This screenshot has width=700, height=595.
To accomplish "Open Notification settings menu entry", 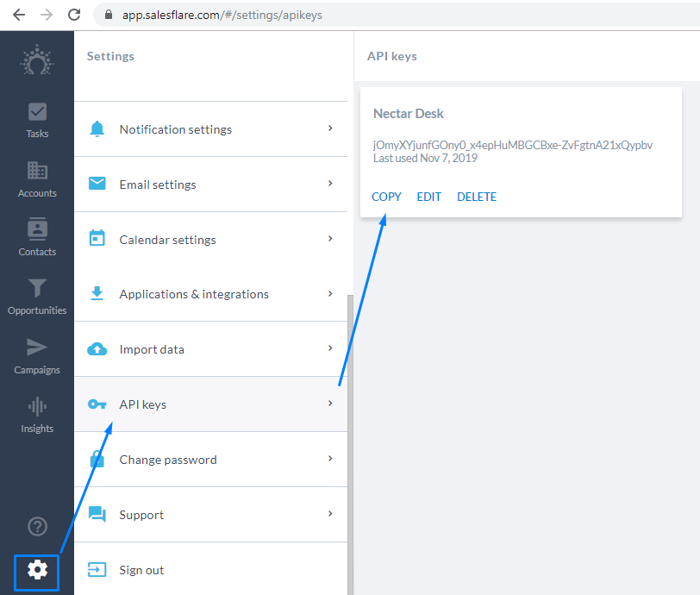I will click(x=210, y=129).
